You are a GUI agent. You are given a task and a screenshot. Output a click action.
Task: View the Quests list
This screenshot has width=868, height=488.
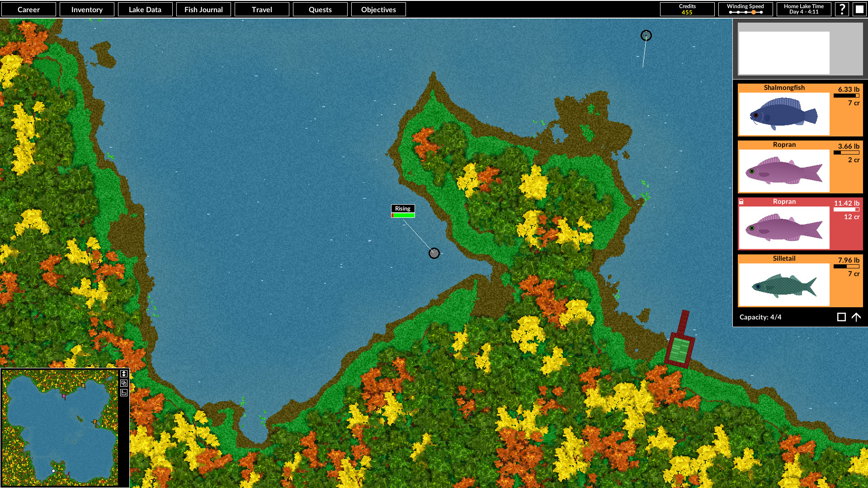pos(320,9)
